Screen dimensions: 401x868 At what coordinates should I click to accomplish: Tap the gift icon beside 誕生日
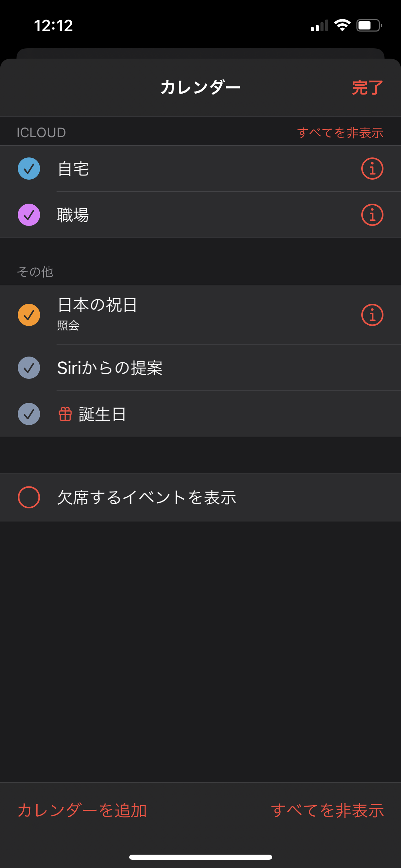click(x=65, y=414)
